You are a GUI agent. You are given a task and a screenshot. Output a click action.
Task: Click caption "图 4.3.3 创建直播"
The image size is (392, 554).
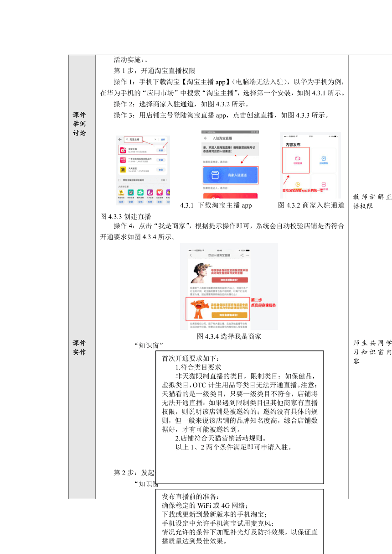[125, 216]
